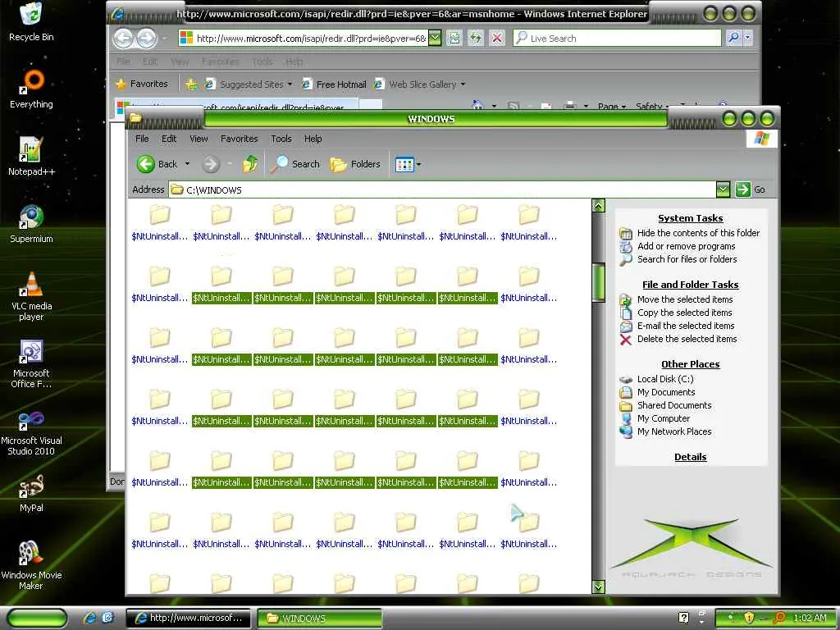This screenshot has height=630, width=840.
Task: Select the Microsoft Visual Studio 2010 icon
Action: [31, 433]
